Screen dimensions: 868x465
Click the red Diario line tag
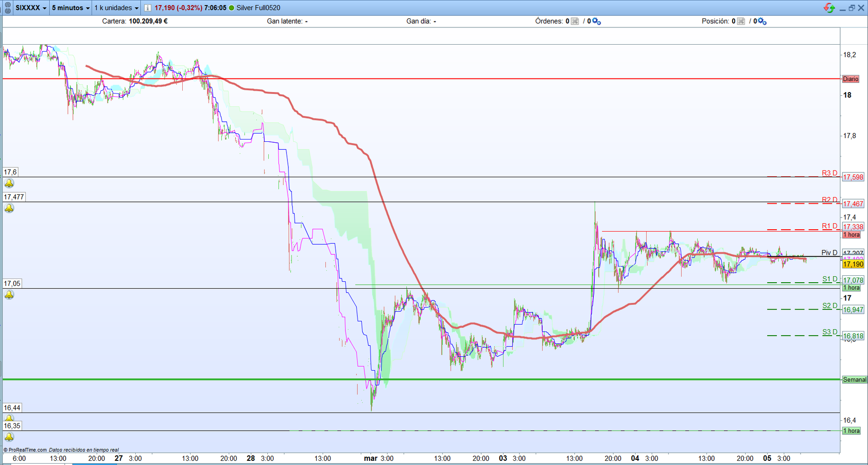pos(851,79)
